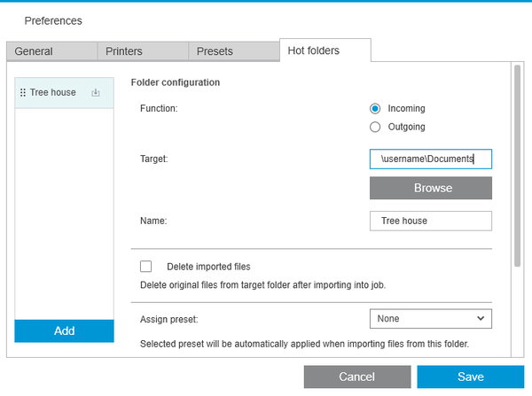Cancel the Preferences dialog
The width and height of the screenshot is (532, 396).
pos(357,377)
